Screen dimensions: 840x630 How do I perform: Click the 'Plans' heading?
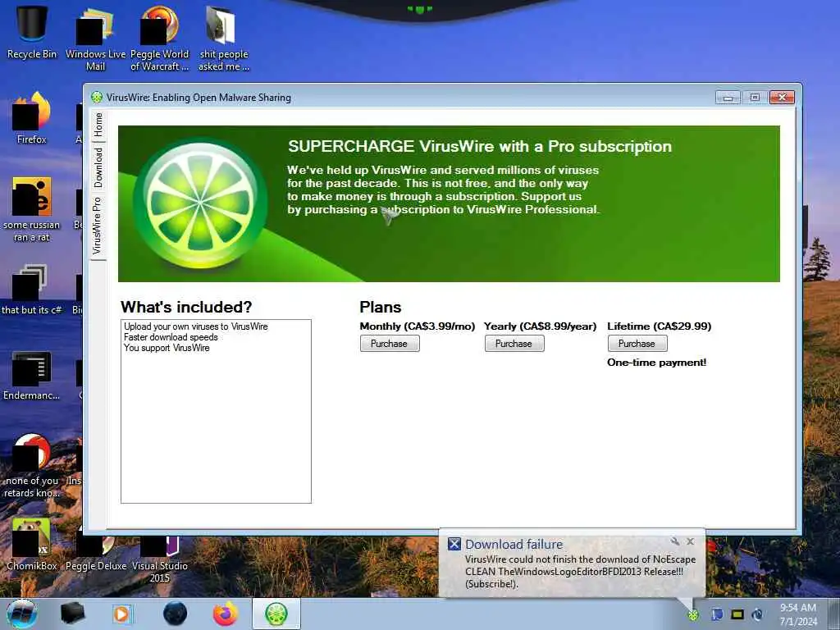(381, 307)
